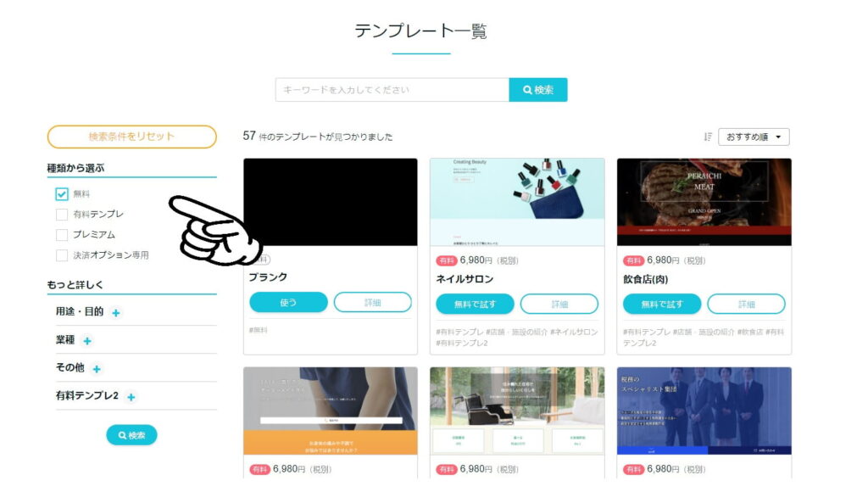Enable the プレミアム checkbox
Image resolution: width=868 pixels, height=503 pixels.
(61, 235)
